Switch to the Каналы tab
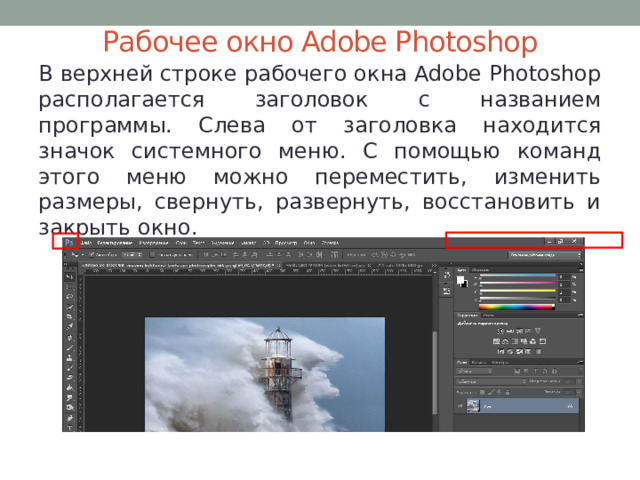The image size is (640, 480). point(478,362)
